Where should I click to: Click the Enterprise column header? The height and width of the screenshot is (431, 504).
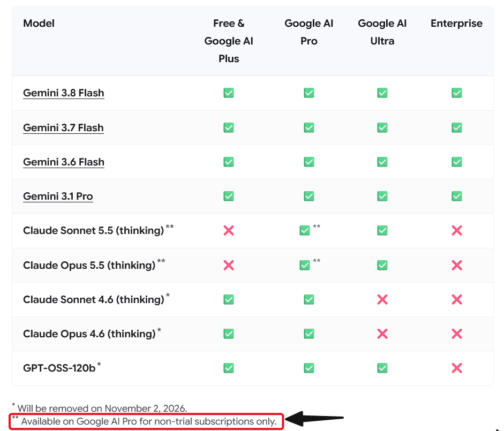(456, 23)
